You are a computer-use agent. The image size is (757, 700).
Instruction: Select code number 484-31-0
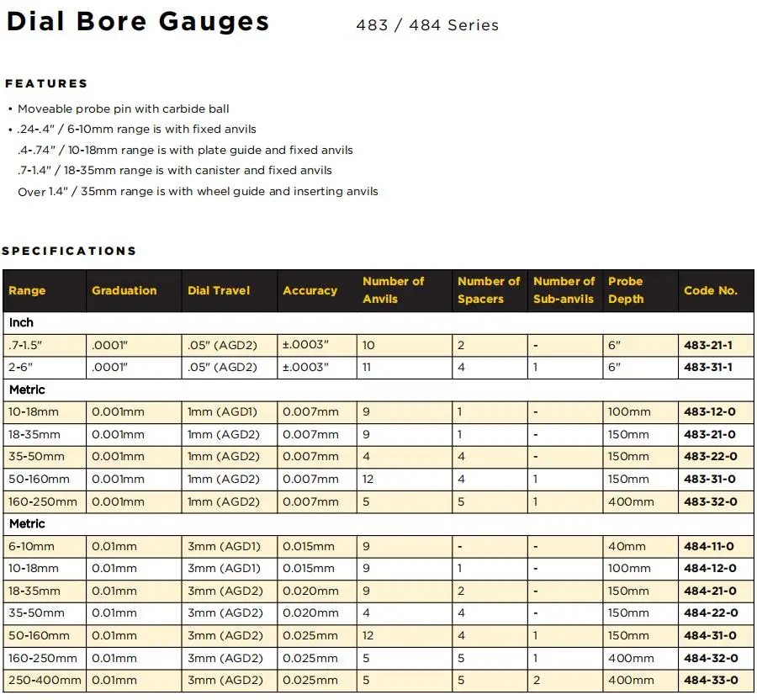(710, 636)
